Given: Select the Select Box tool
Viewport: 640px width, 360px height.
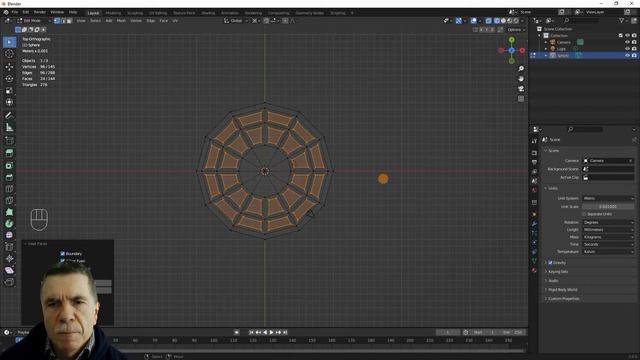Looking at the screenshot, I should 9,42.
